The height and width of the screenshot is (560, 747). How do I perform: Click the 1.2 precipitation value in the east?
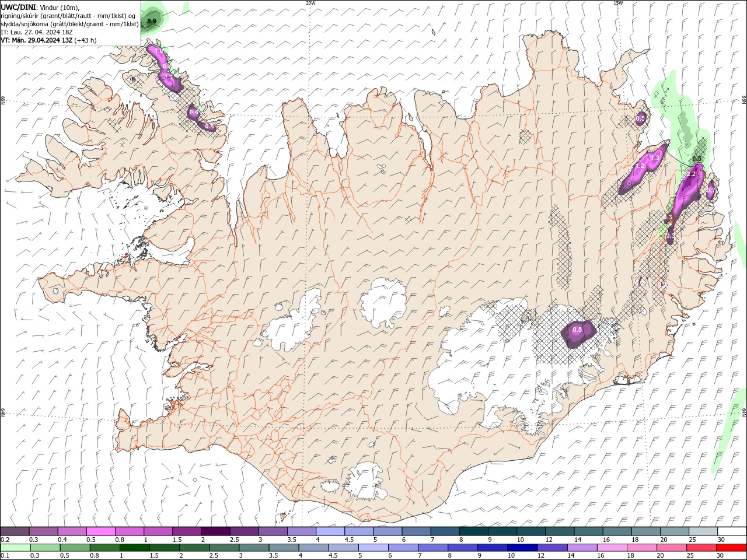coord(640,166)
